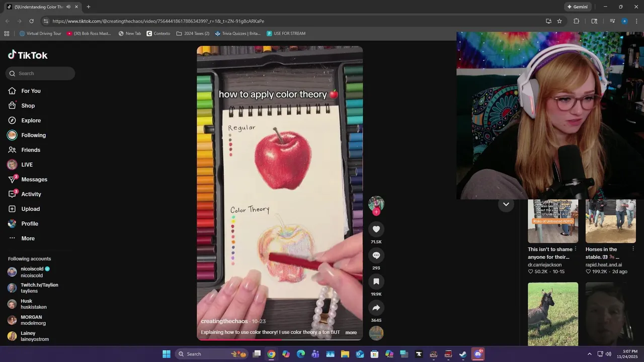The image size is (644, 362).
Task: Open media controls icon in Chrome toolbar
Action: [x=612, y=21]
